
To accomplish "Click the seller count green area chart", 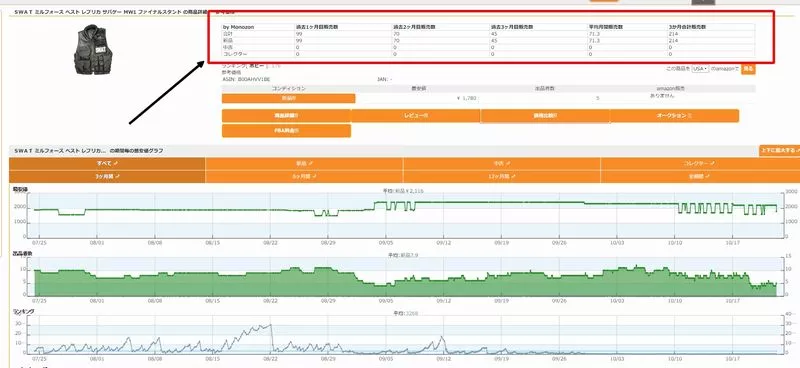I will (x=407, y=276).
